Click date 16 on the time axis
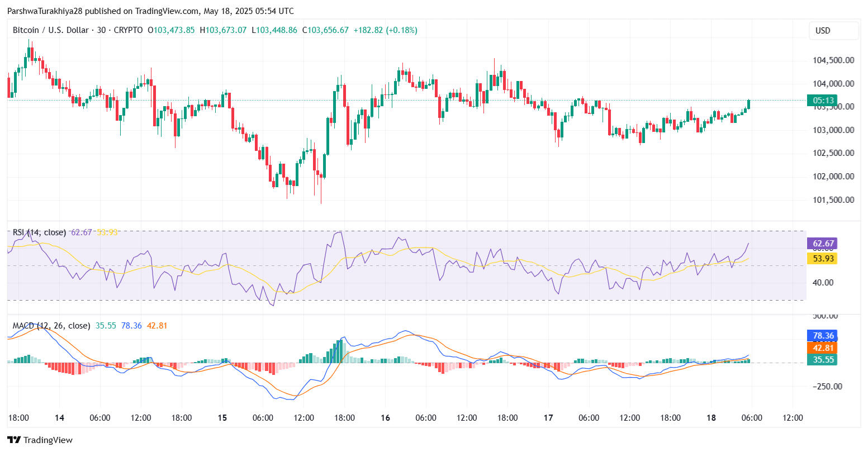The image size is (868, 452). pyautogui.click(x=385, y=417)
